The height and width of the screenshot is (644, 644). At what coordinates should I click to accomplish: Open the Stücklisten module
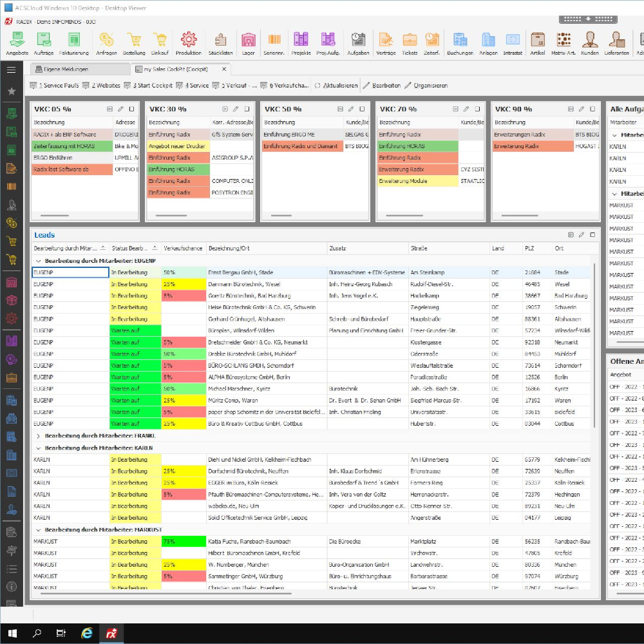click(220, 44)
